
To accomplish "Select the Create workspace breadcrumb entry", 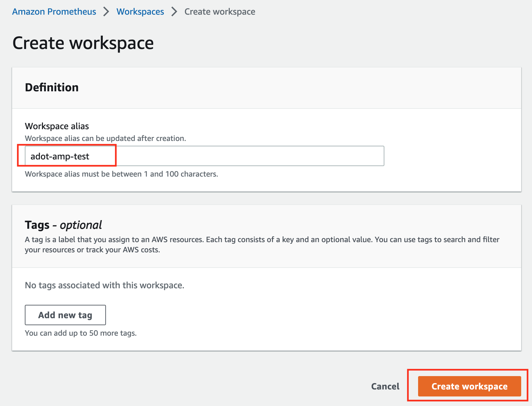I will pyautogui.click(x=219, y=11).
